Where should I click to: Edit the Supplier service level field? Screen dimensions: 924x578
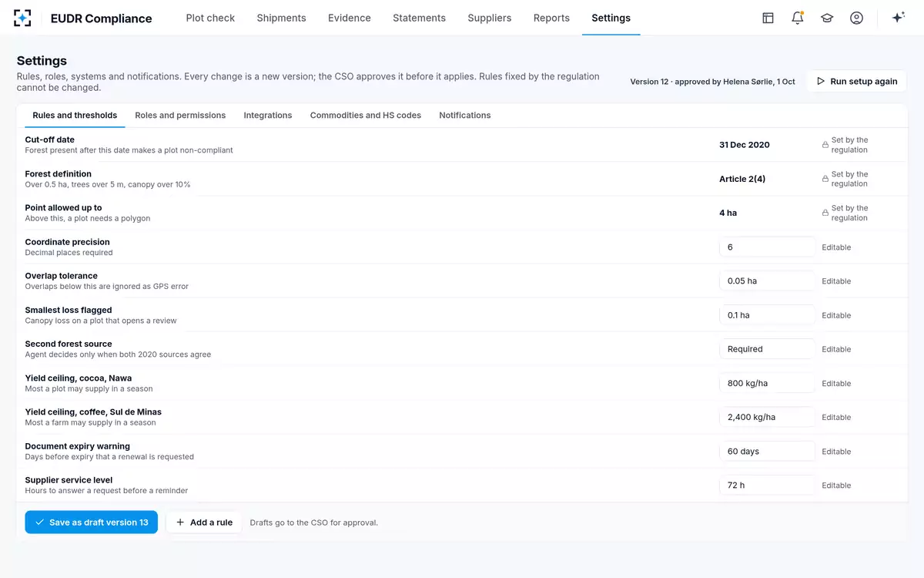(x=767, y=486)
